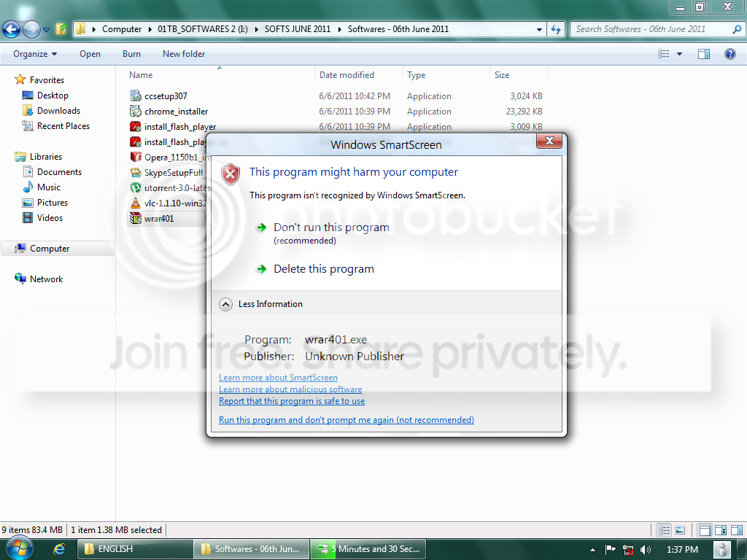747x560 pixels.
Task: Click Report that this program is safe
Action: [x=292, y=401]
